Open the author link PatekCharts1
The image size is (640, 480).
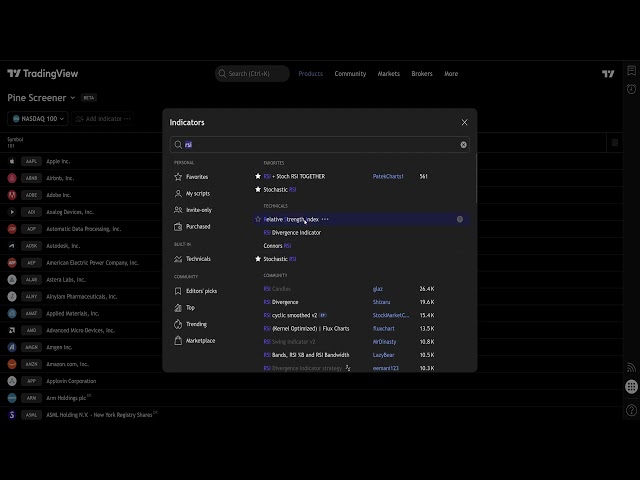[x=388, y=176]
